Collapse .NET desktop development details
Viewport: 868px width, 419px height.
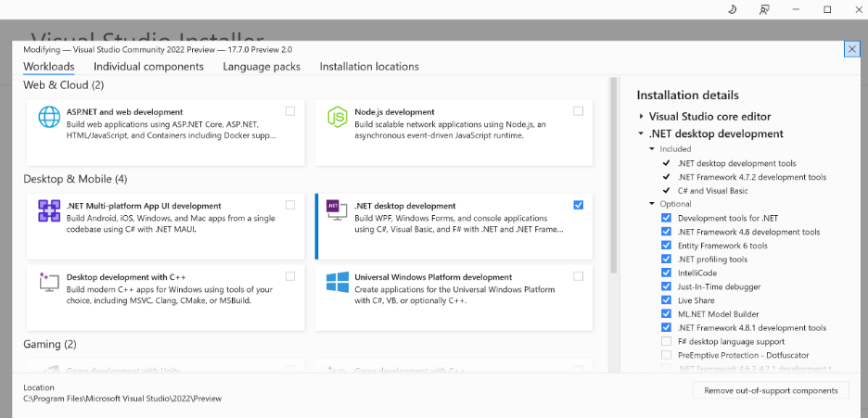coord(641,133)
